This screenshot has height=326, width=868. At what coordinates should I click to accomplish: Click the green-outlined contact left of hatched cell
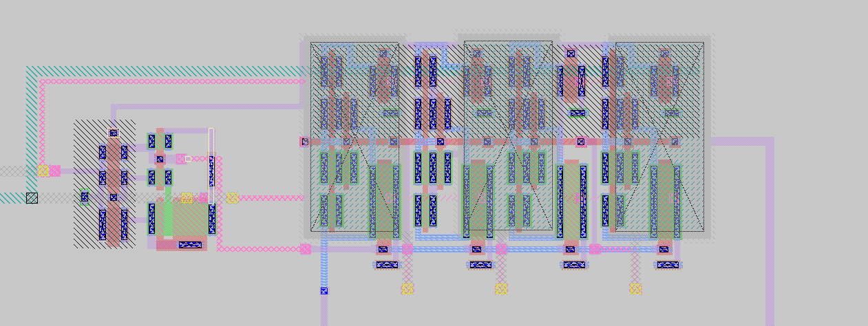pyautogui.click(x=85, y=197)
